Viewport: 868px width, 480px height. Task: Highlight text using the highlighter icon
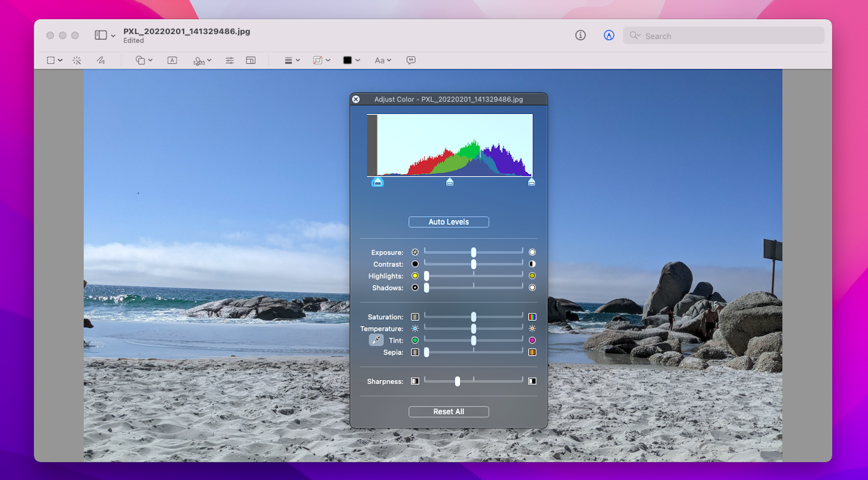(319, 60)
